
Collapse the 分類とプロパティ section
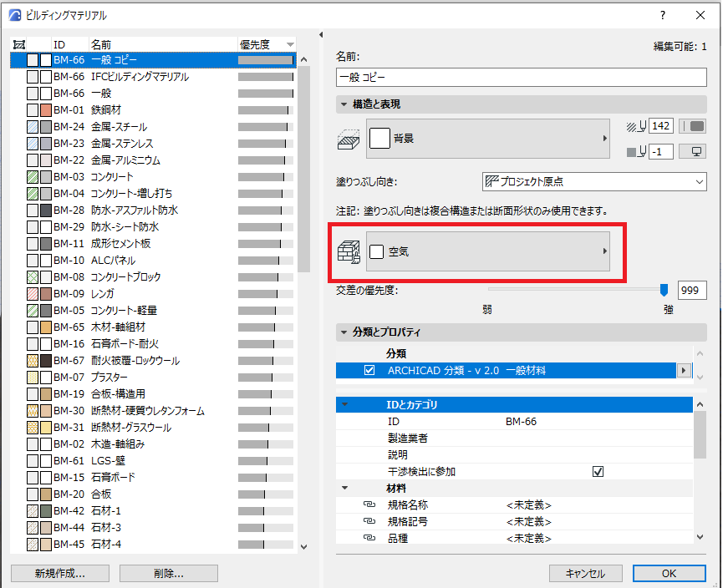(x=344, y=332)
